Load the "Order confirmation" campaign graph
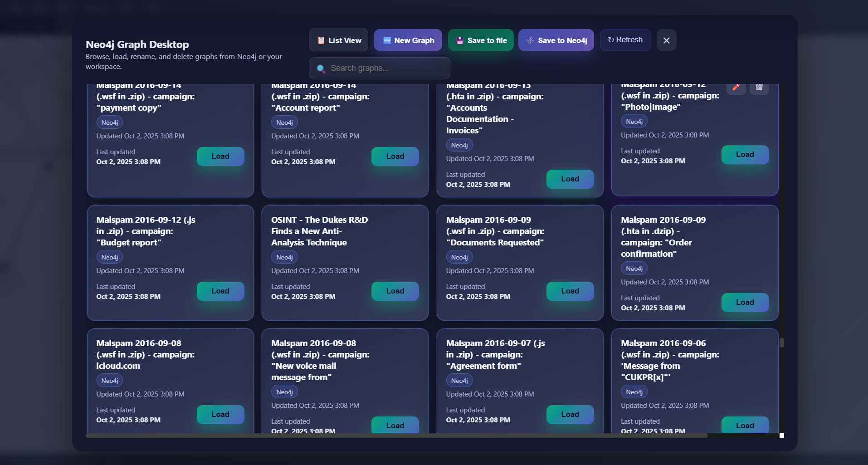 click(x=745, y=303)
